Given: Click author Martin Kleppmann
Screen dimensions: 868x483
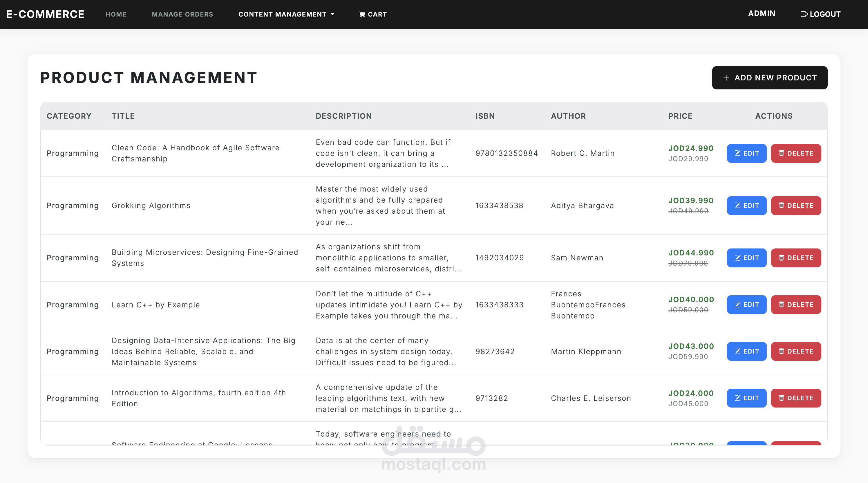Looking at the screenshot, I should pyautogui.click(x=586, y=352).
